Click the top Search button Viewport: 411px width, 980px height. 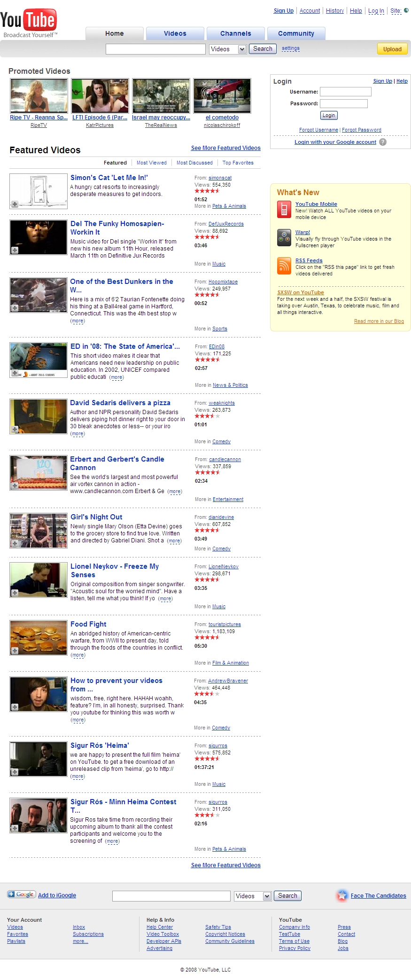(x=263, y=49)
